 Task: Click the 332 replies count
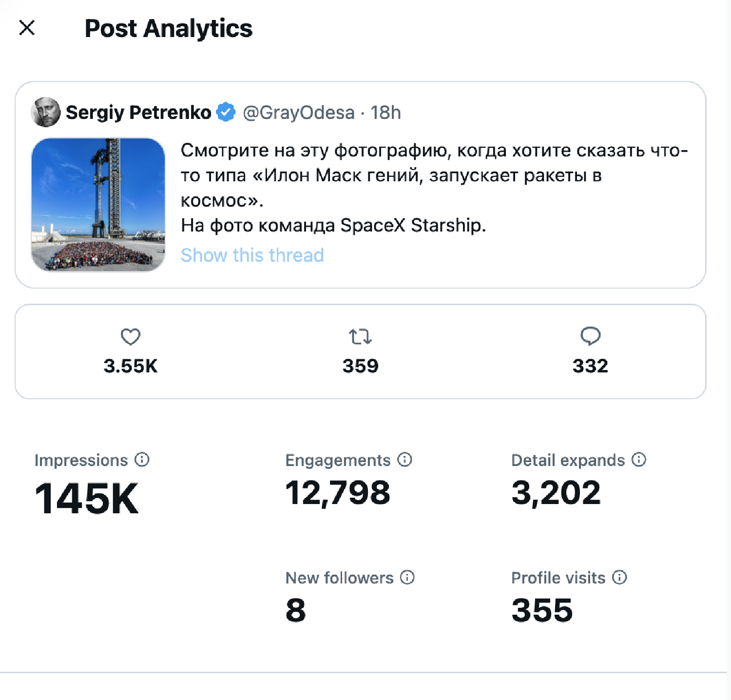pyautogui.click(x=590, y=366)
